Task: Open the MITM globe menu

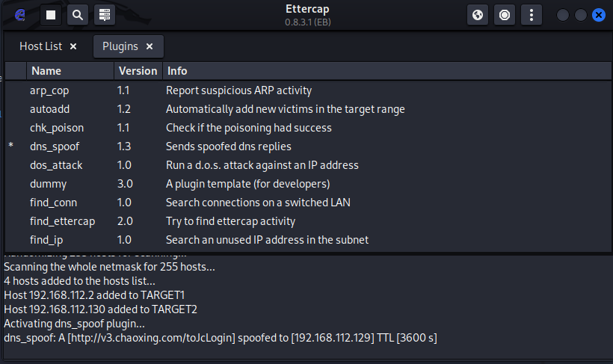Action: (478, 14)
